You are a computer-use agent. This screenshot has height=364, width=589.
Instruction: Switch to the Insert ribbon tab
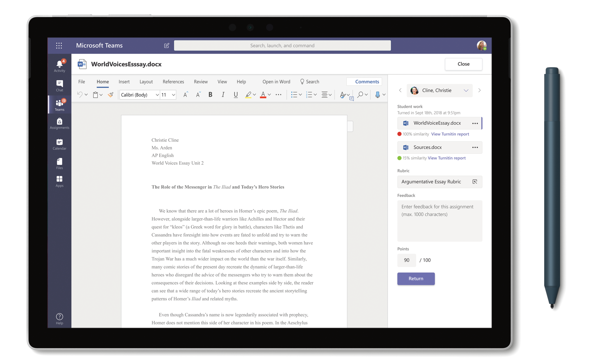[x=124, y=82]
